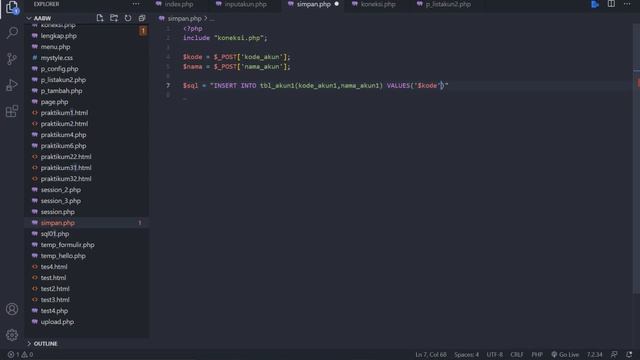This screenshot has width=640, height=360.
Task: Click the unsaved dot on simpan.php tab
Action: point(337,4)
